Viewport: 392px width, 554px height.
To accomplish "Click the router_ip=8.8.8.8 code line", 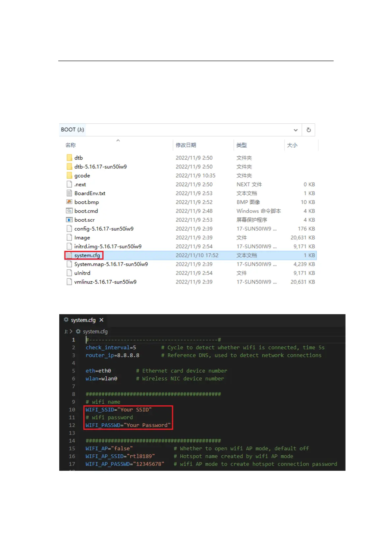I will coord(113,355).
